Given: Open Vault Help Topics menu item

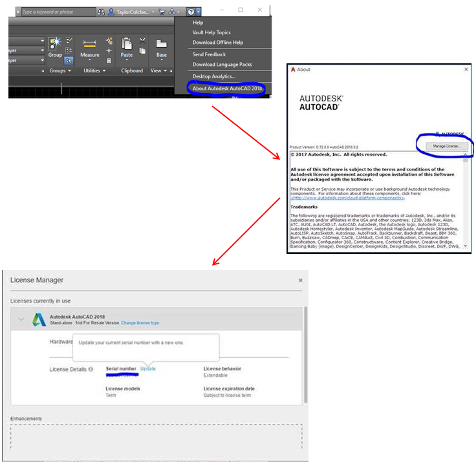Looking at the screenshot, I should tap(211, 32).
